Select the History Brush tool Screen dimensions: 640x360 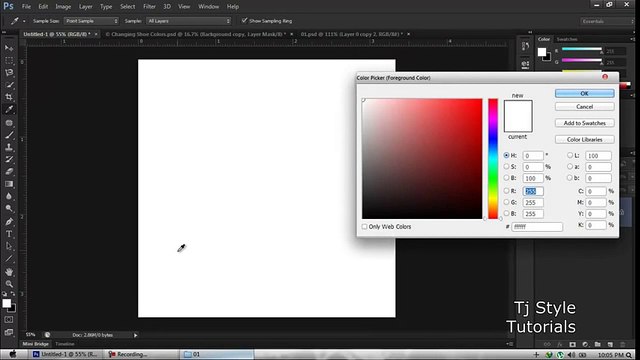pos(9,160)
